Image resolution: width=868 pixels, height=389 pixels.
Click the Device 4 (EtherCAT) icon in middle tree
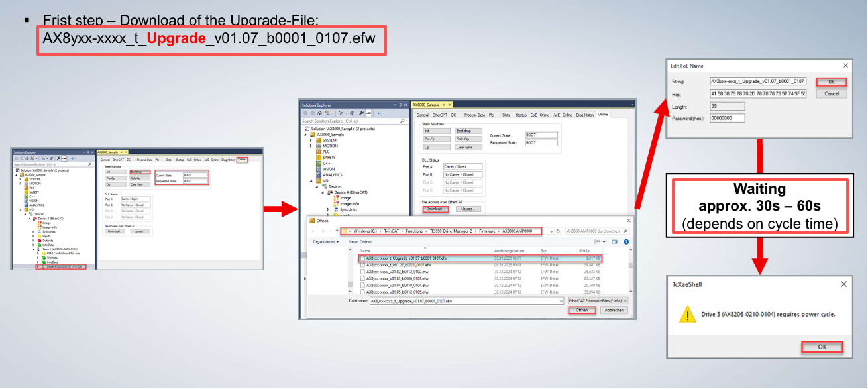pos(331,192)
